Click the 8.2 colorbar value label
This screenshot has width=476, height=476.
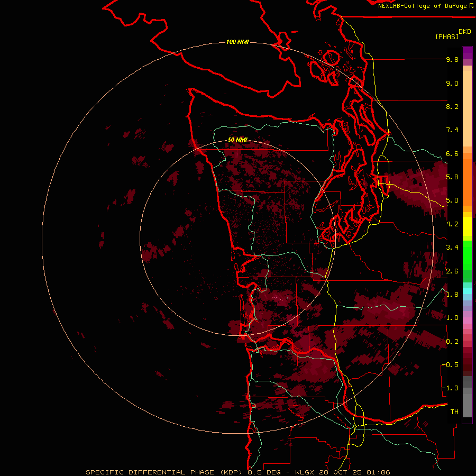point(452,107)
